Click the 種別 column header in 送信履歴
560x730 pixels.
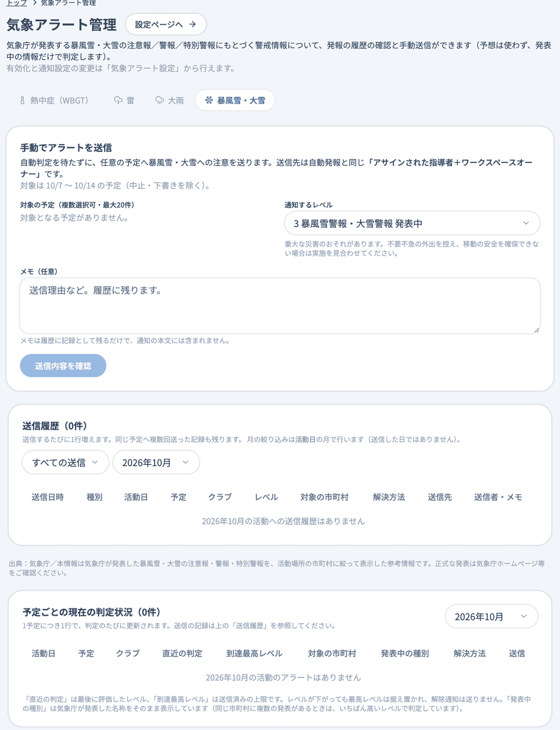[94, 497]
